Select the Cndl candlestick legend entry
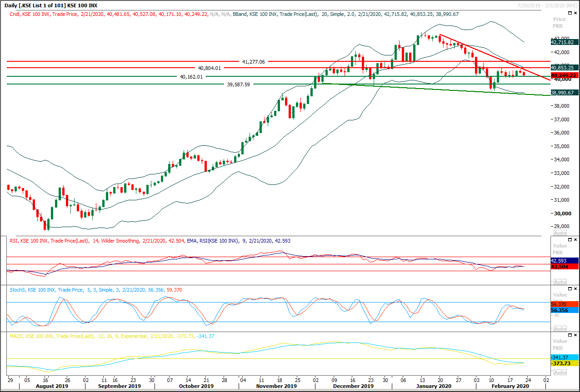Screen dimensions: 580x392 coord(14,14)
